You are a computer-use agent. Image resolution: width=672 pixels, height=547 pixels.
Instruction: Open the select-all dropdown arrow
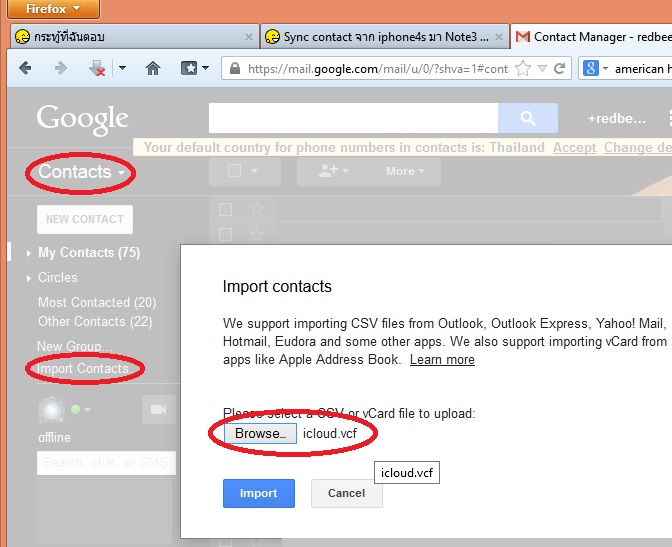click(254, 171)
